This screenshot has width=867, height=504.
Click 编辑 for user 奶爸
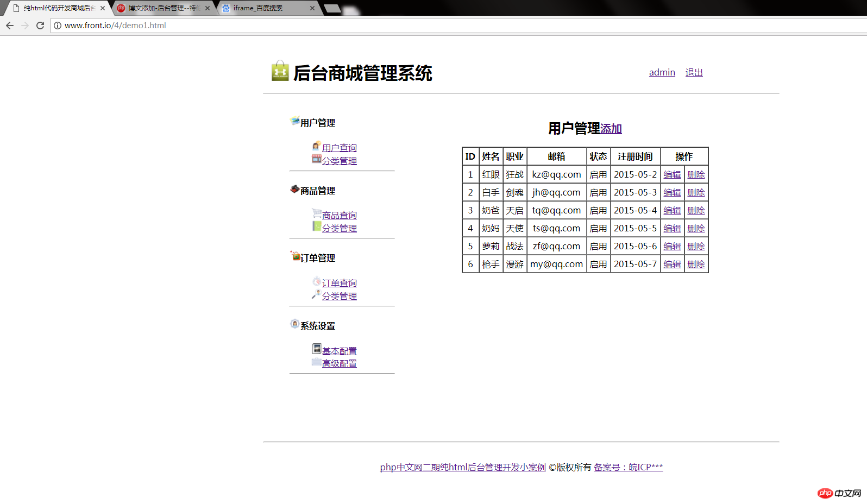[x=672, y=210]
